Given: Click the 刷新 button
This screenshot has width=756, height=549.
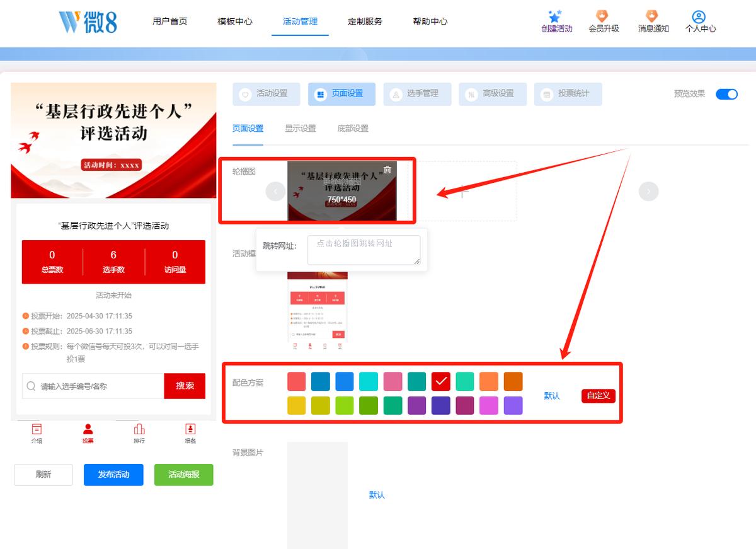Looking at the screenshot, I should click(43, 475).
